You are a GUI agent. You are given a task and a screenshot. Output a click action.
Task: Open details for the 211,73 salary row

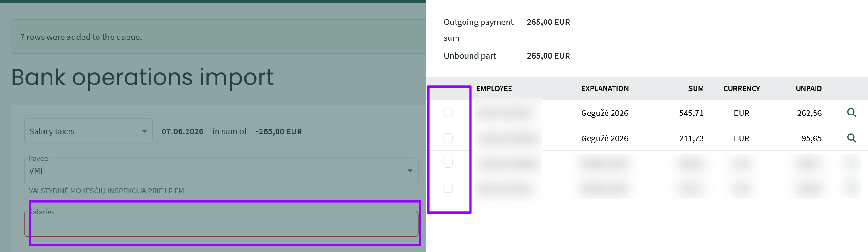pyautogui.click(x=852, y=138)
